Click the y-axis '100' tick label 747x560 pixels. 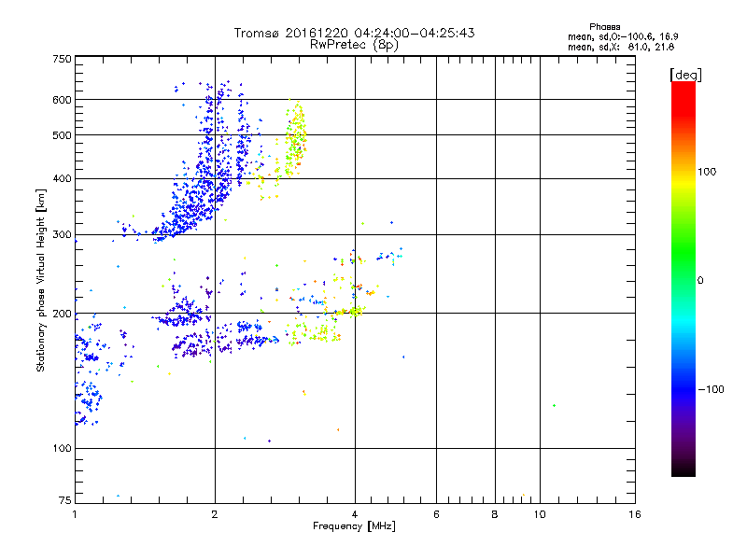[x=62, y=449]
